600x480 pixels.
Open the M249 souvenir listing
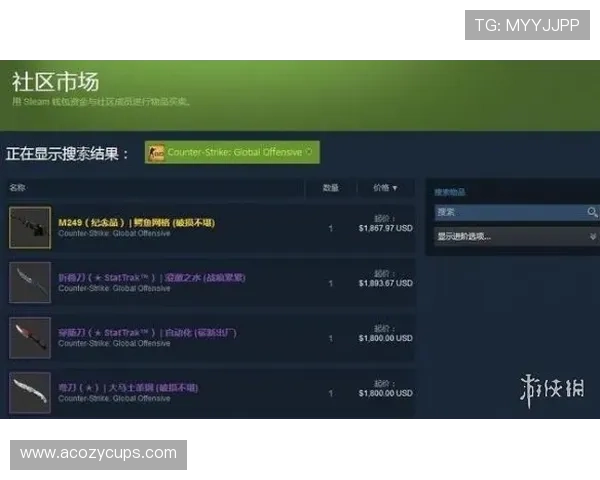pyautogui.click(x=137, y=223)
